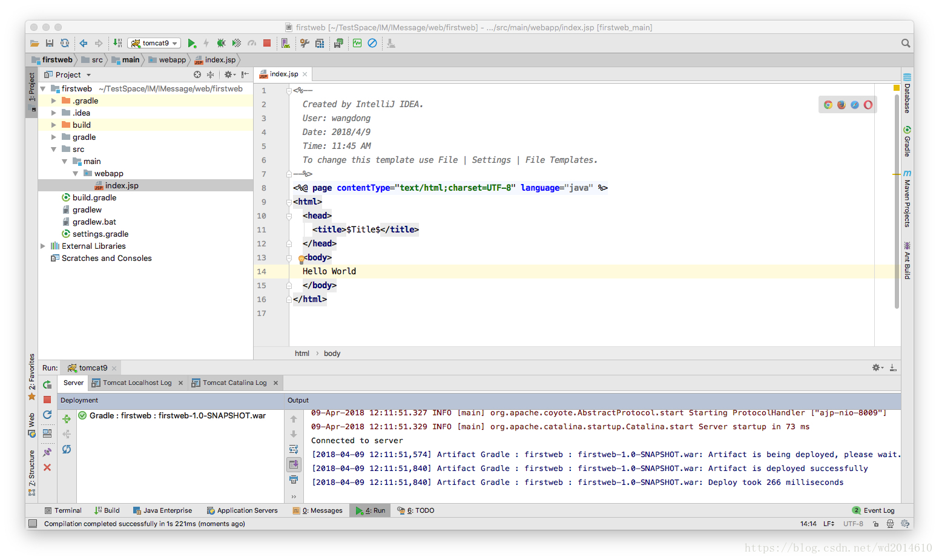Open in Firefox browser icon
The width and height of the screenshot is (939, 560).
[842, 105]
